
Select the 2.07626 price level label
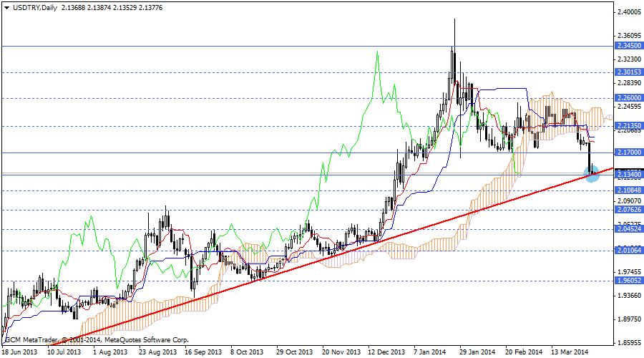[629, 210]
